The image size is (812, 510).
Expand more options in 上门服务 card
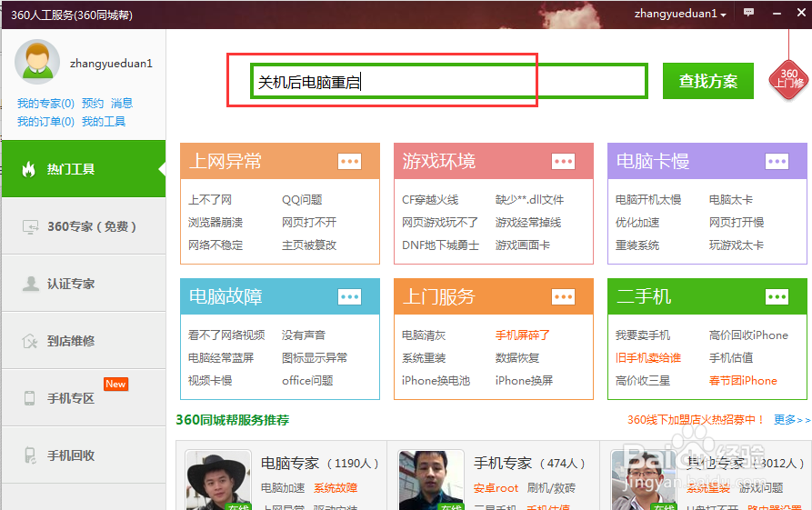tap(563, 296)
